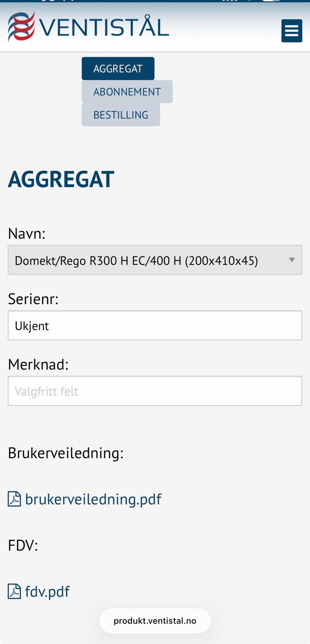Click the PDF icon beside fdv.pdf
The width and height of the screenshot is (310, 644).
15,591
